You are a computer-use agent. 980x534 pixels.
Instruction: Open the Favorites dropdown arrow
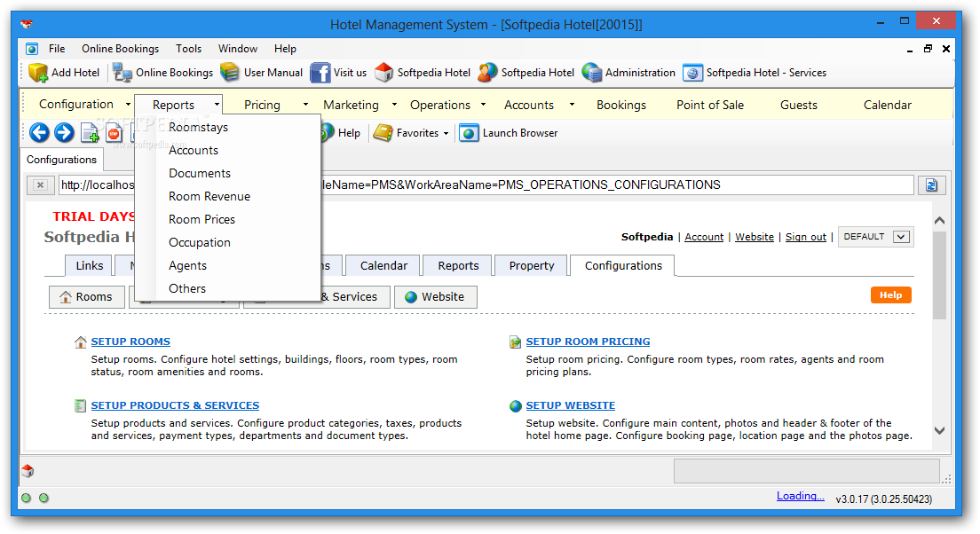(446, 133)
